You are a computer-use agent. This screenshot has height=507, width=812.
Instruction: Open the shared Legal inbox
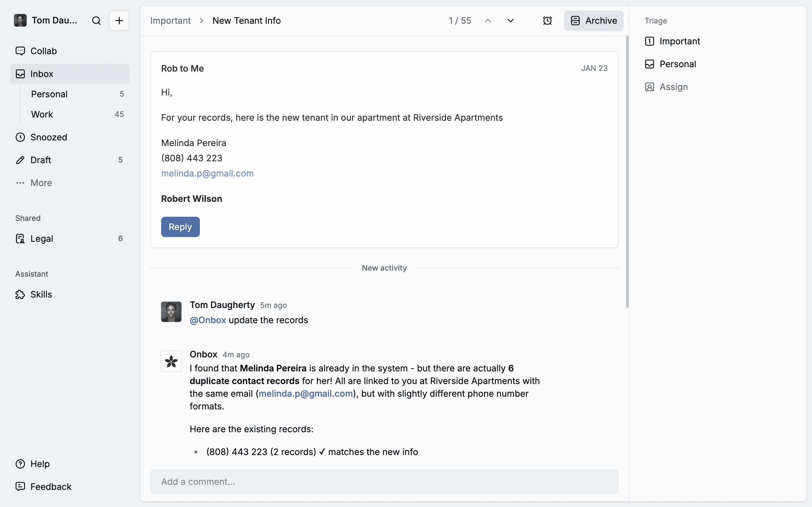click(x=42, y=238)
